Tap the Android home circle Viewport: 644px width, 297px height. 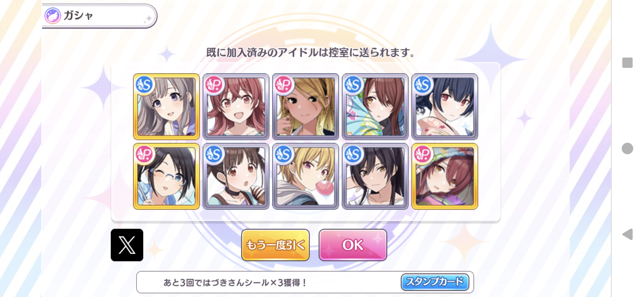[627, 148]
